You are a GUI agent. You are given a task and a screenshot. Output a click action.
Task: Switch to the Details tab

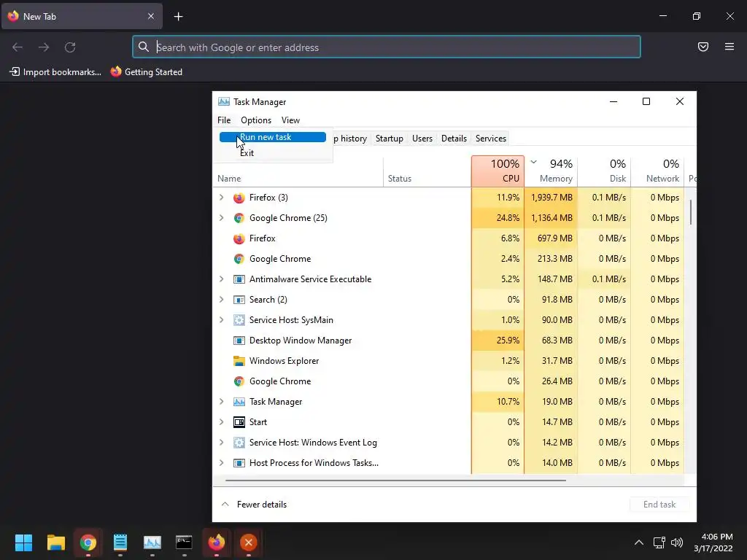click(454, 139)
